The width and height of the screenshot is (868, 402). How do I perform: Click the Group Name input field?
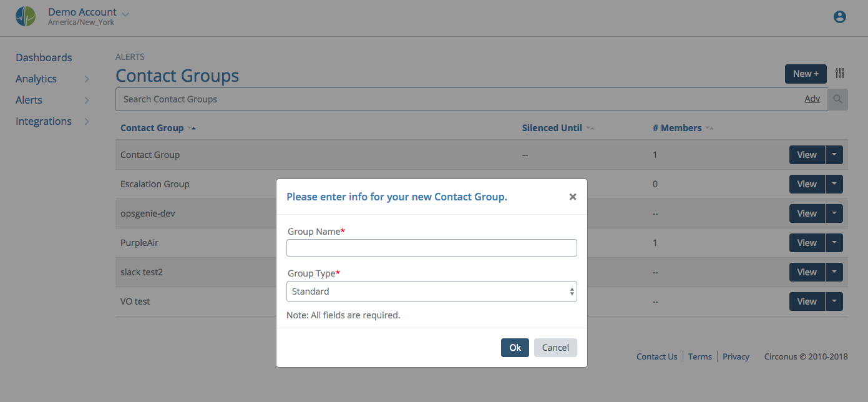click(431, 247)
